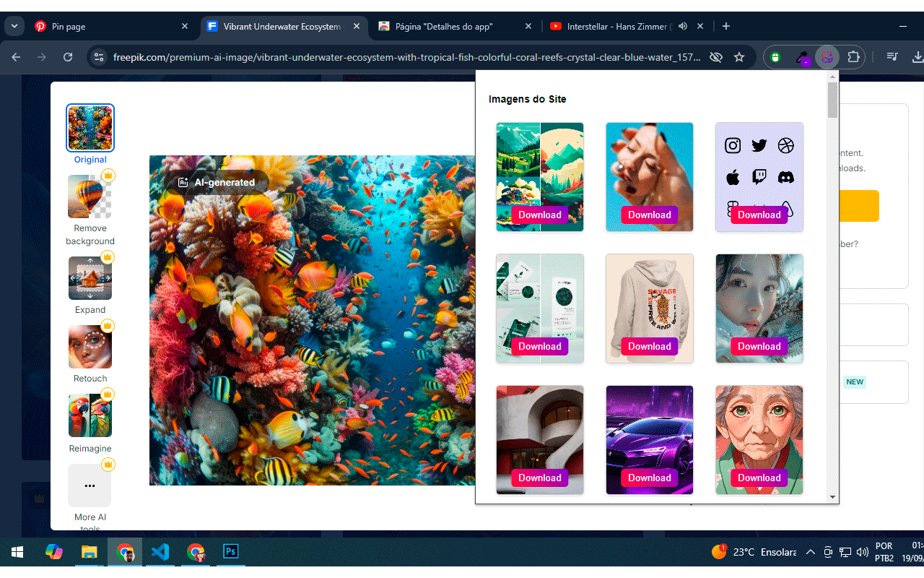Download the purple sports car image
This screenshot has width=924, height=578.
[x=649, y=478]
